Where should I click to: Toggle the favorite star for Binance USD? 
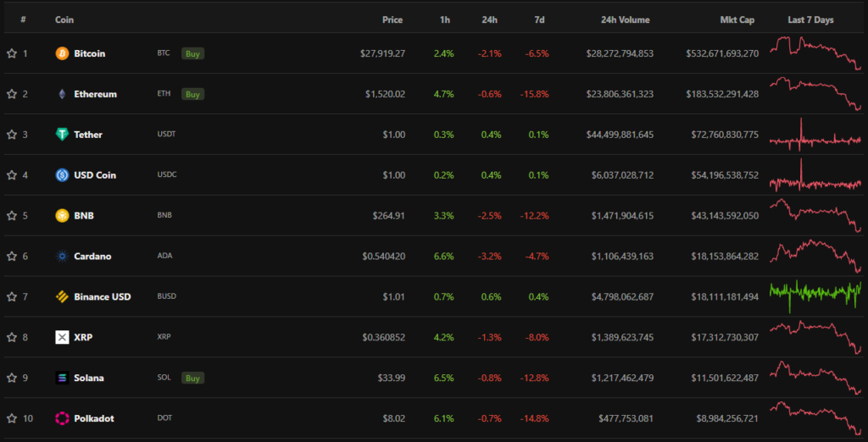click(12, 297)
